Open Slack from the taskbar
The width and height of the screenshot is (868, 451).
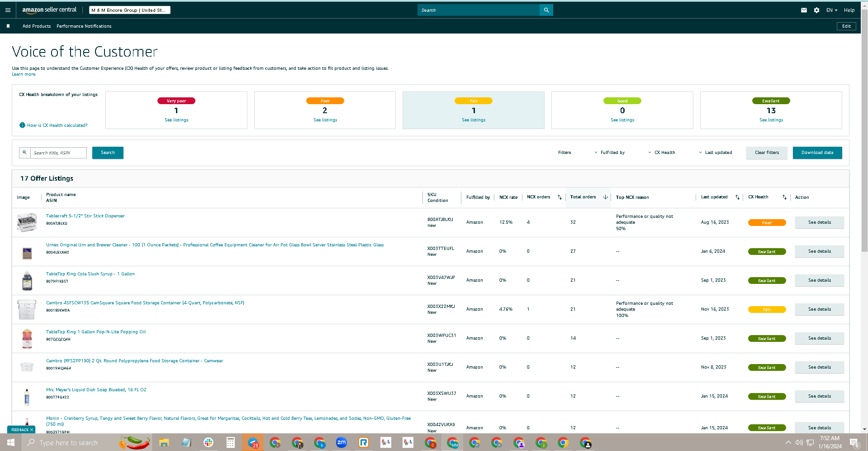[x=208, y=442]
